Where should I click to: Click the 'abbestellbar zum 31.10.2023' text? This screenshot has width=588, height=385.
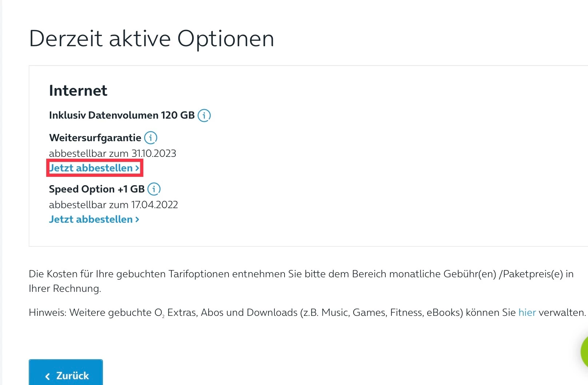tap(112, 154)
